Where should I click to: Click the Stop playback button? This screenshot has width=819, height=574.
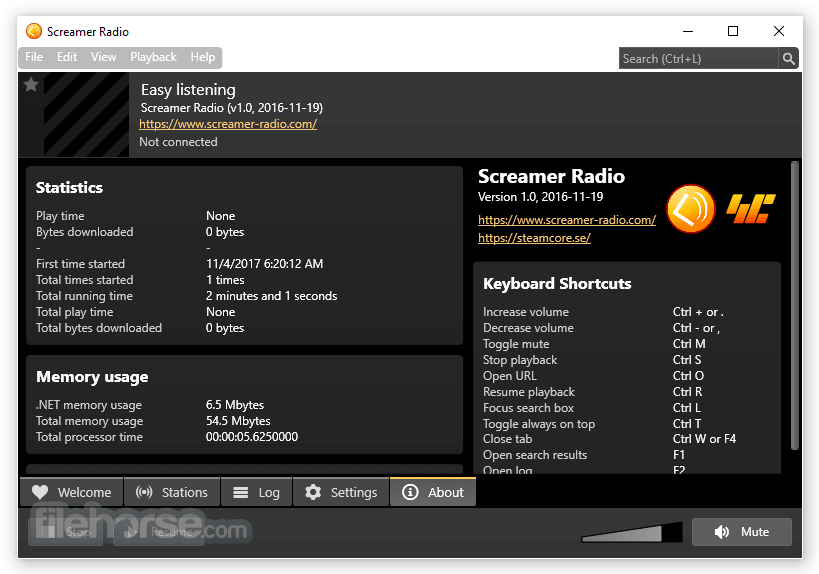tap(66, 532)
